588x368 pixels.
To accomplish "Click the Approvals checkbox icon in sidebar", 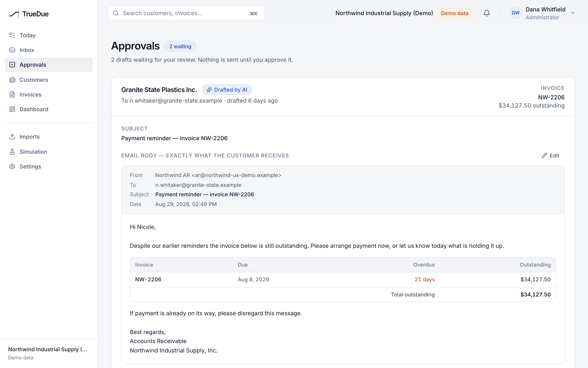I will 12,65.
